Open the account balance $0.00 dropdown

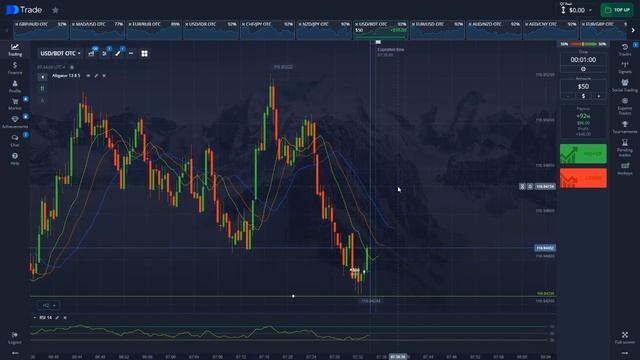pyautogui.click(x=577, y=10)
